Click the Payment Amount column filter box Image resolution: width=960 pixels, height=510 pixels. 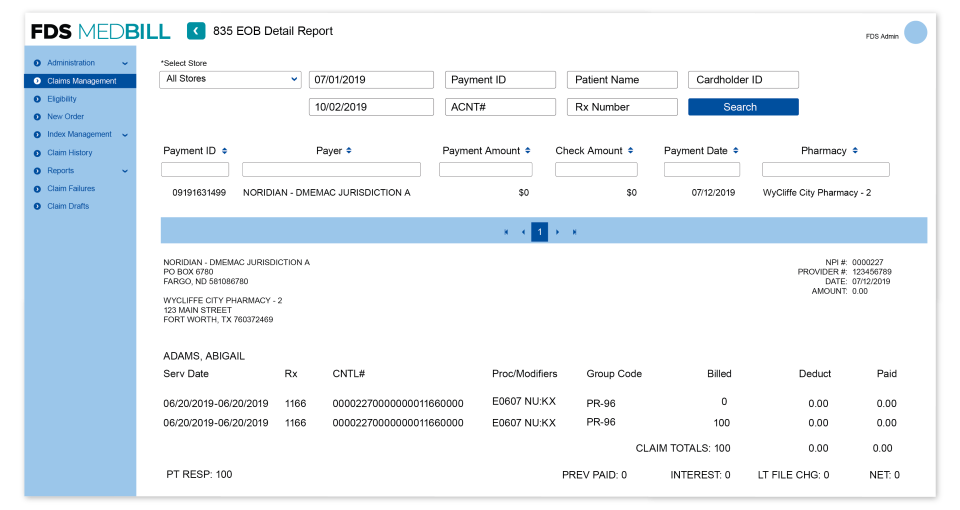(x=486, y=170)
